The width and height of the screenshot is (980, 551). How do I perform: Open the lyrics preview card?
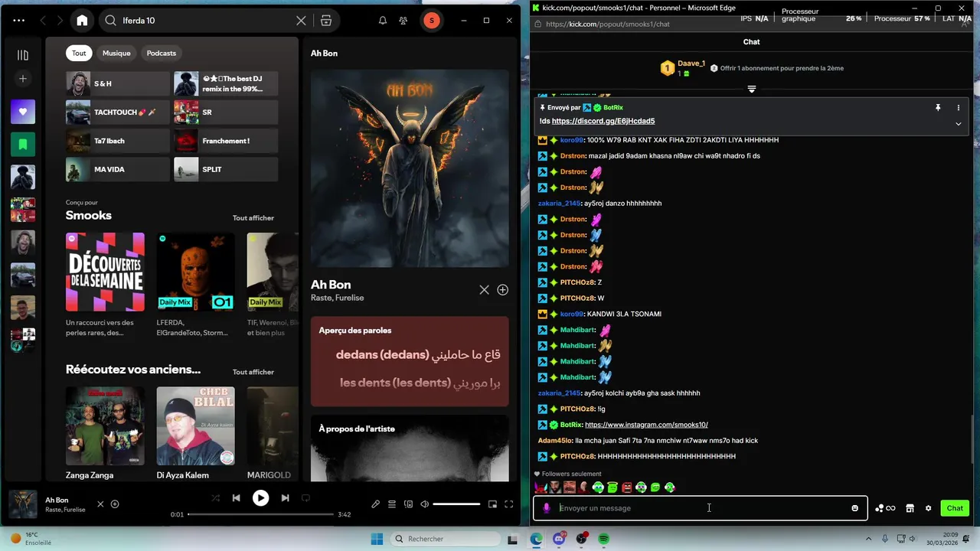pos(410,361)
